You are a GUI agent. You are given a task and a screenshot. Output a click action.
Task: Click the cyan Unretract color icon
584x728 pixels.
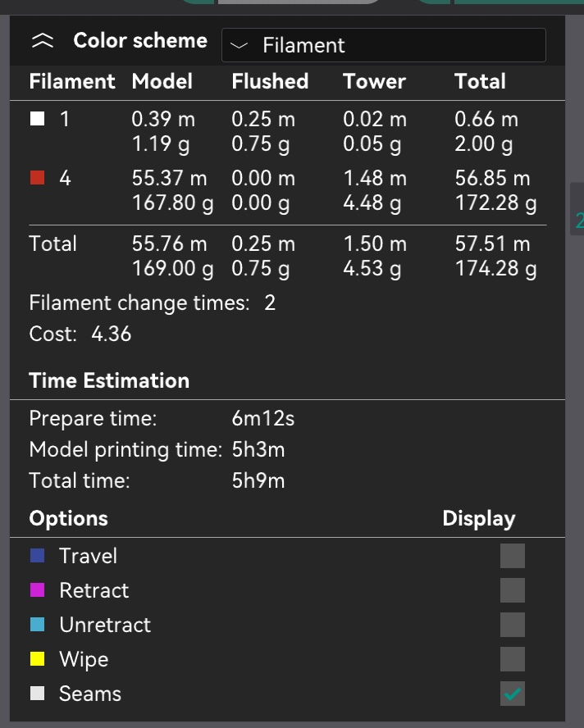[37, 625]
